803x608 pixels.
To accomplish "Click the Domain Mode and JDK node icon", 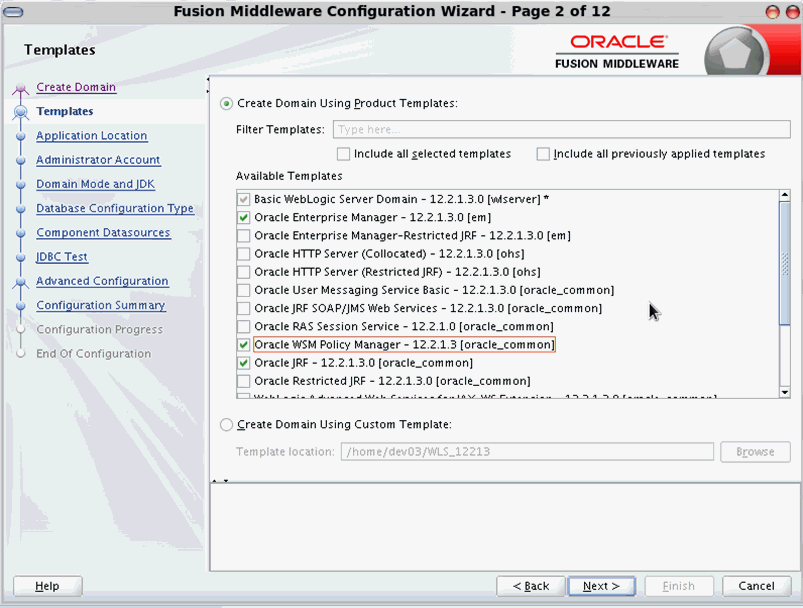I will (20, 185).
